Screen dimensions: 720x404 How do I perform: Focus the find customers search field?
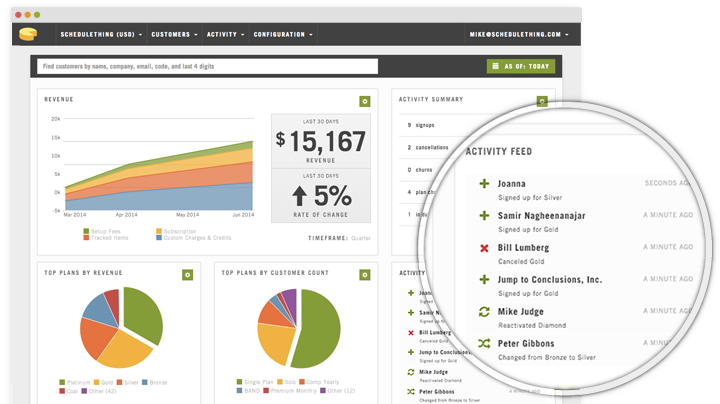click(208, 66)
